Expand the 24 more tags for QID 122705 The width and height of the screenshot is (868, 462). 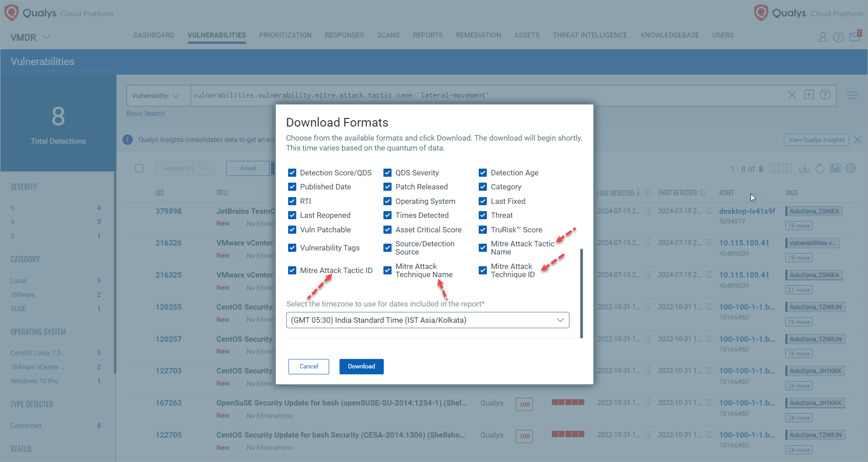[799, 450]
